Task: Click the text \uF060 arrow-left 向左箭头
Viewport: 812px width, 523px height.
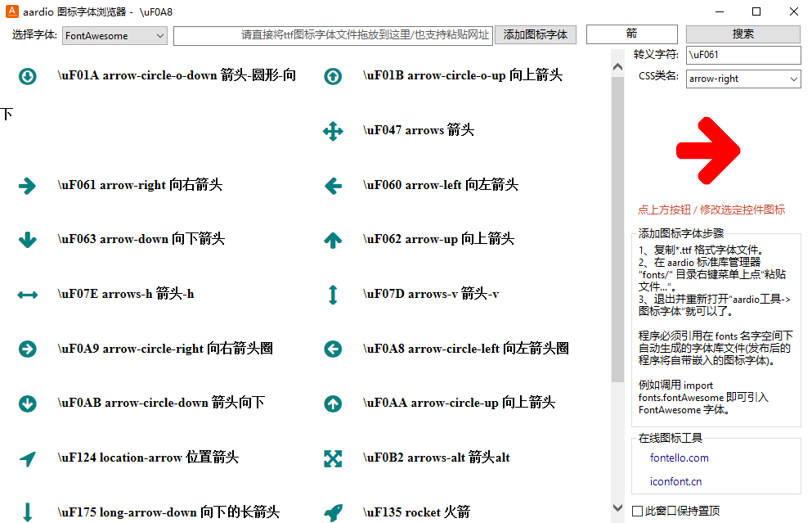Action: click(x=441, y=185)
